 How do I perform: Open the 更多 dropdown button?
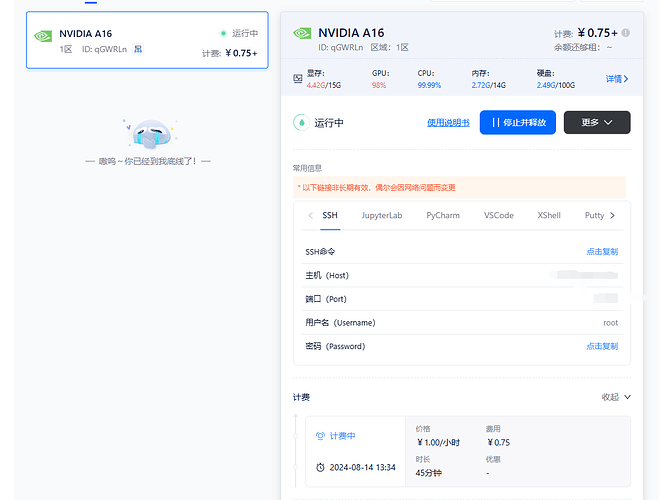click(x=597, y=122)
